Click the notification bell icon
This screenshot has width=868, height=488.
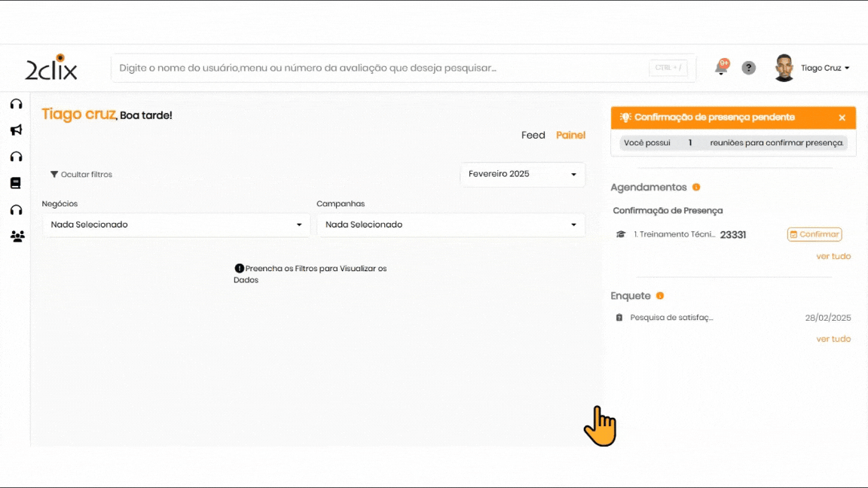point(721,69)
